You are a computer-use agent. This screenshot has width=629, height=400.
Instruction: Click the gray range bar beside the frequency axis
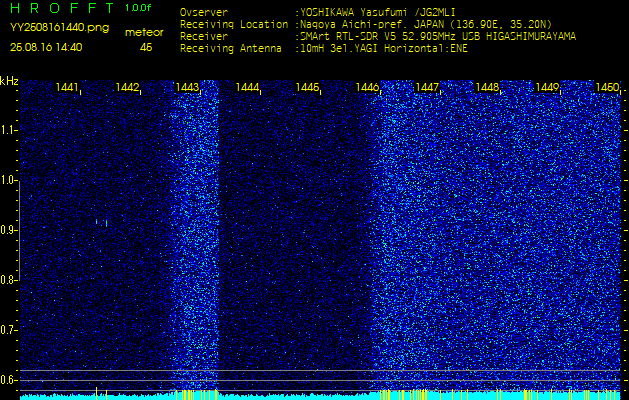tap(19, 230)
